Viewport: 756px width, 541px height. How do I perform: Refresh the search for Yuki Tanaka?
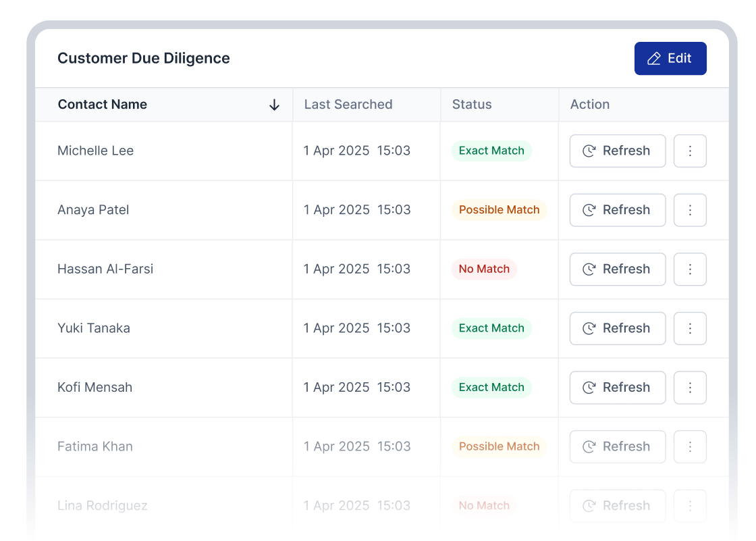(617, 328)
